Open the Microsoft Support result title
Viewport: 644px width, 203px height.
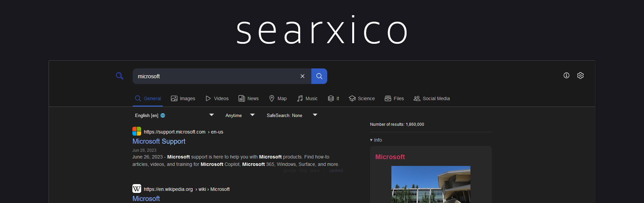pos(159,141)
